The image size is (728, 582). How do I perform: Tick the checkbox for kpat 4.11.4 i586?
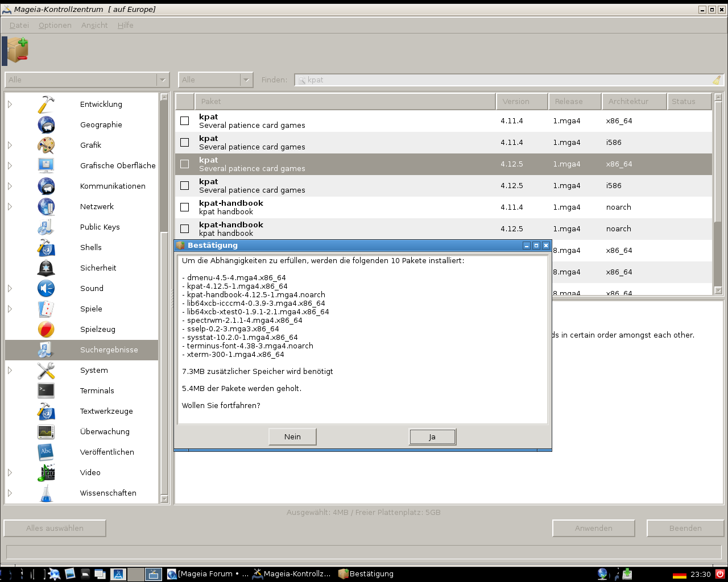coord(184,143)
